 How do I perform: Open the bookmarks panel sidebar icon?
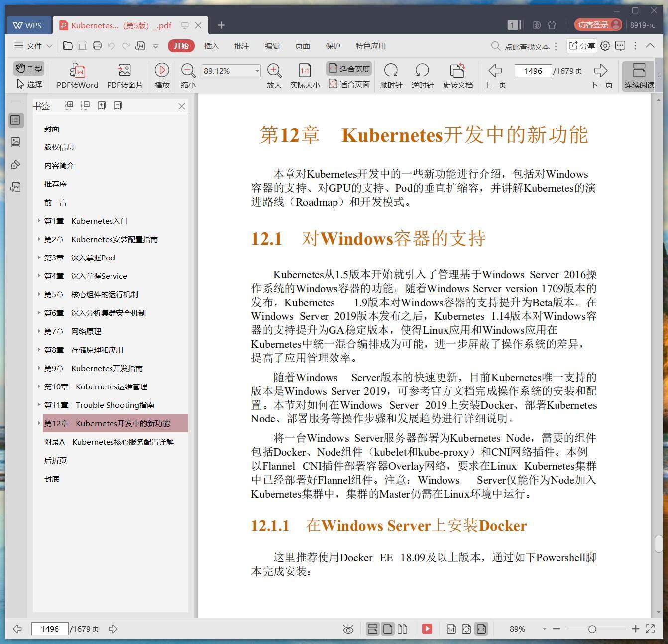pyautogui.click(x=15, y=120)
